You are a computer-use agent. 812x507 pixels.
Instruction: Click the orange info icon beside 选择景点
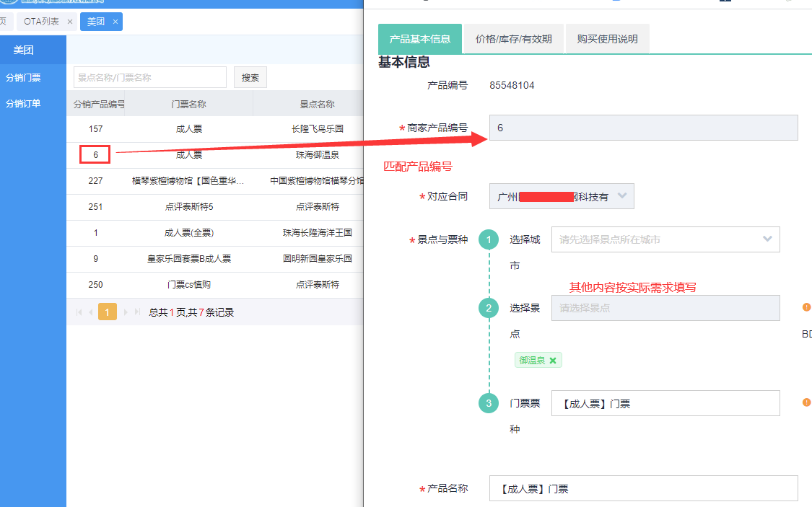(x=806, y=307)
